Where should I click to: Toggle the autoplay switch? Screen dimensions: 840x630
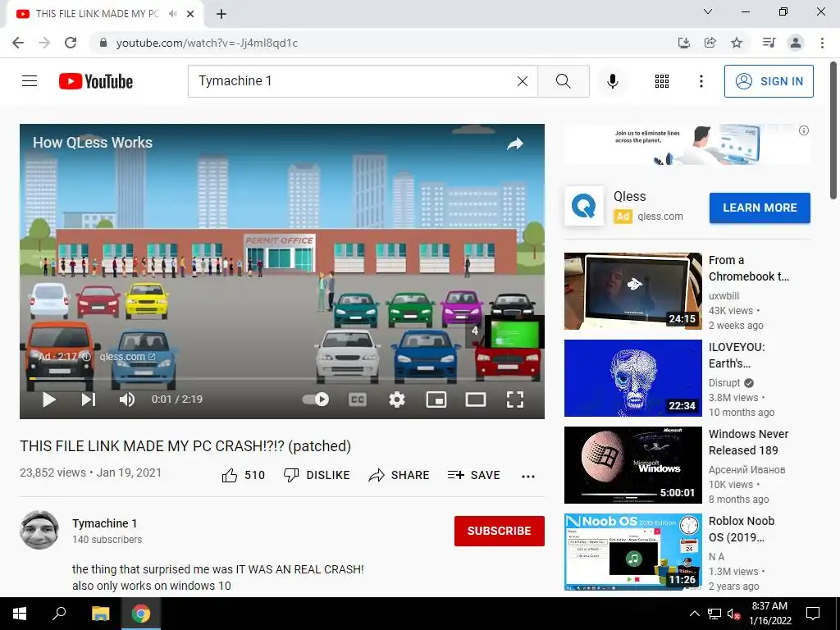pos(316,399)
